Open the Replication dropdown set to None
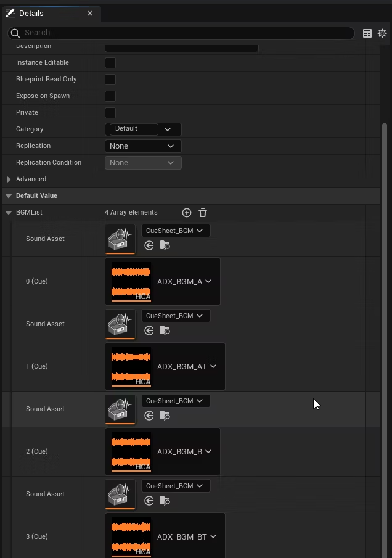This screenshot has height=558, width=392. (143, 146)
